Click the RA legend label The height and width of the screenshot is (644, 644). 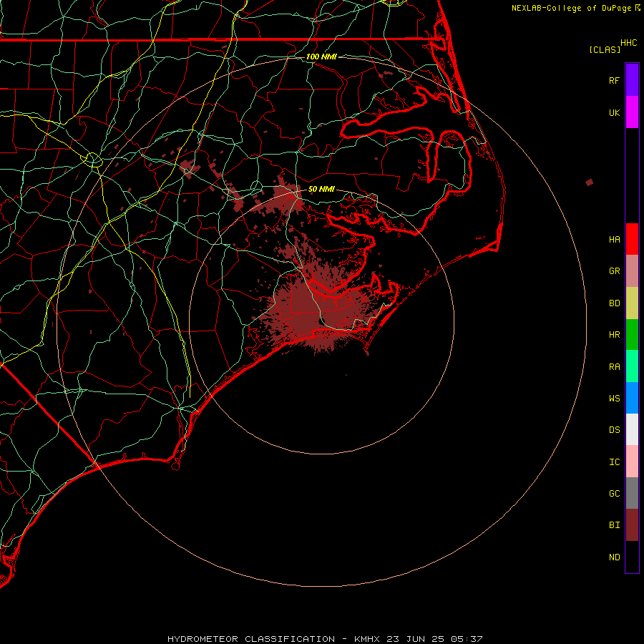[614, 367]
